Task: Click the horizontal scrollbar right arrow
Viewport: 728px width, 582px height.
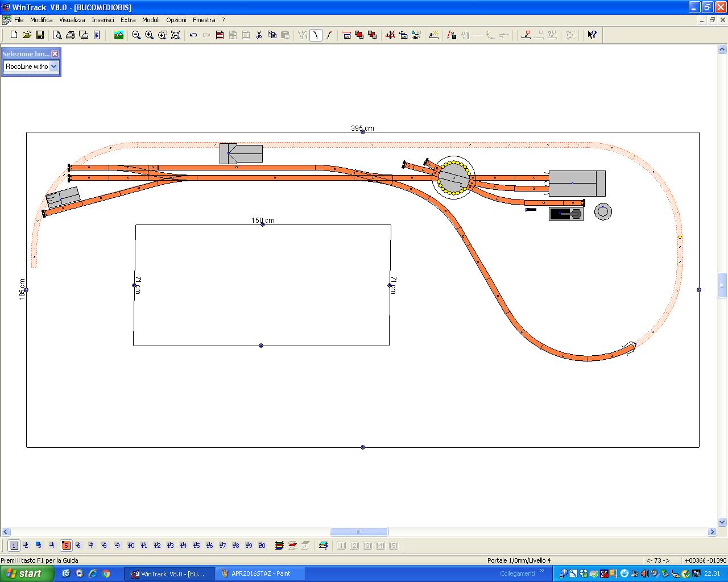Action: point(712,532)
